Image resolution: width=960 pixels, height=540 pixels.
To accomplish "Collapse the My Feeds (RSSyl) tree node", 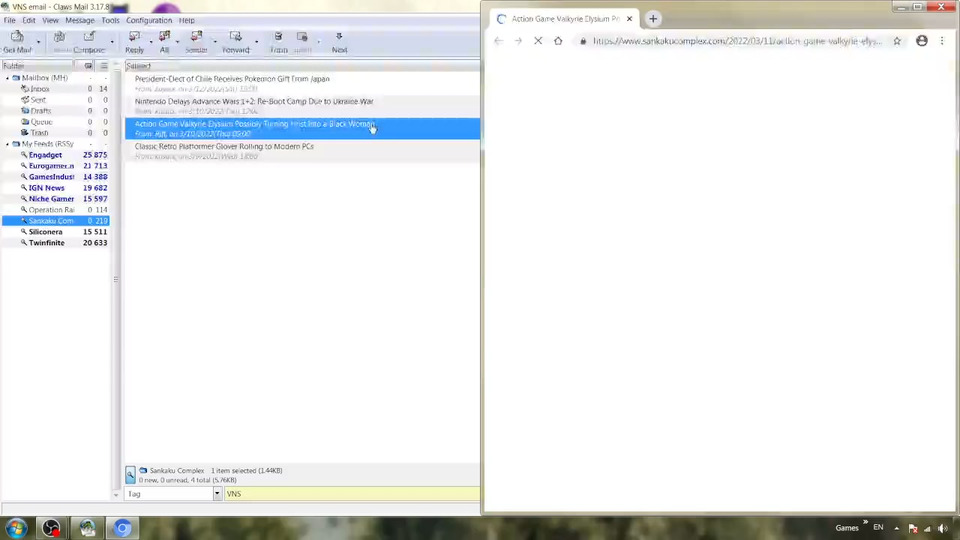I will coord(7,144).
